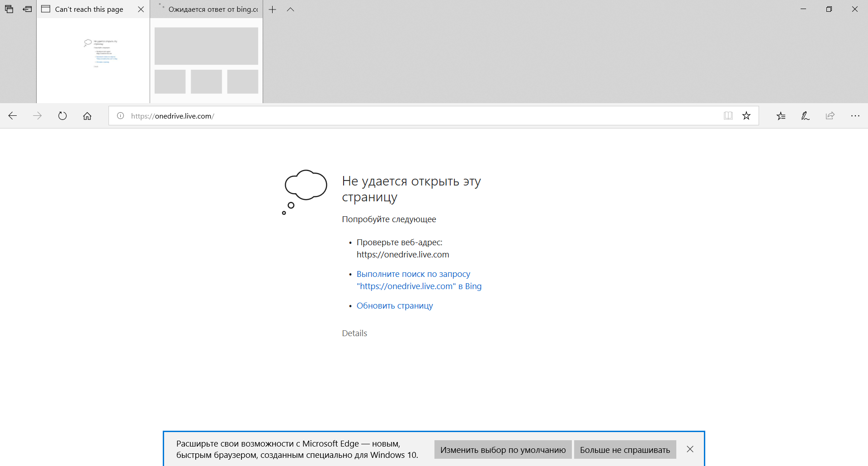The width and height of the screenshot is (868, 466).
Task: Click the onedrive error tab preview thumbnail
Action: point(93,60)
